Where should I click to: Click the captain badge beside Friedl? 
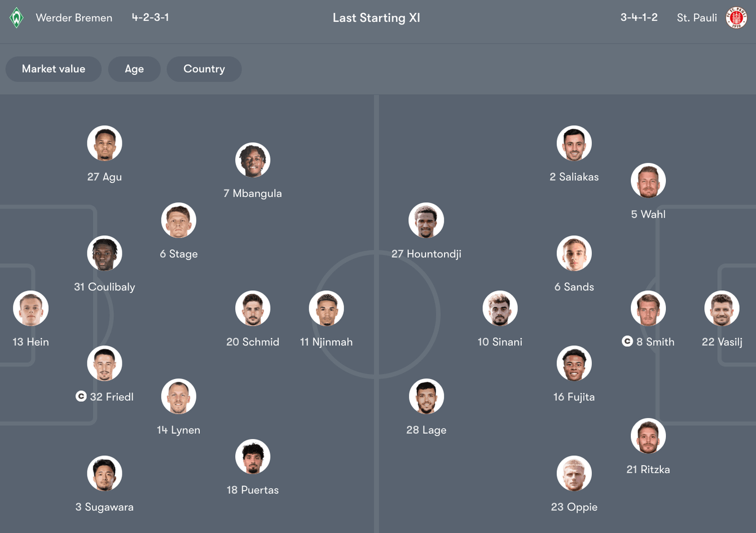click(x=81, y=396)
